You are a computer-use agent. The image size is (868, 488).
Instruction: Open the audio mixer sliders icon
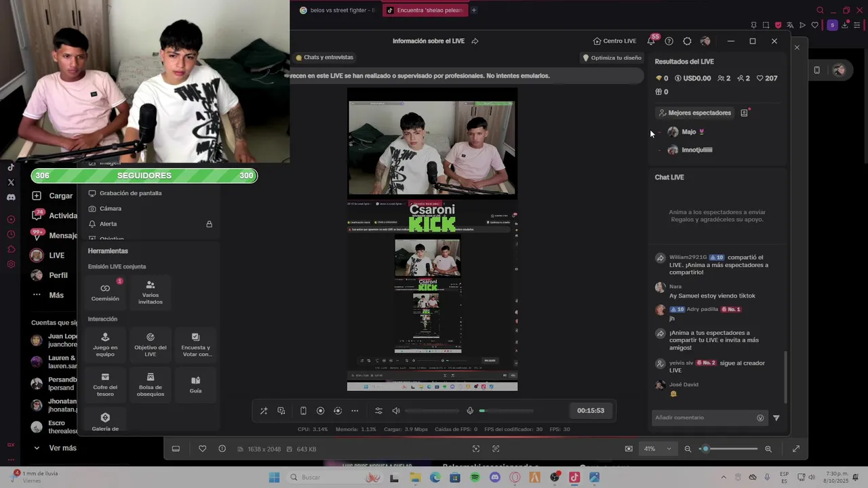click(x=378, y=411)
